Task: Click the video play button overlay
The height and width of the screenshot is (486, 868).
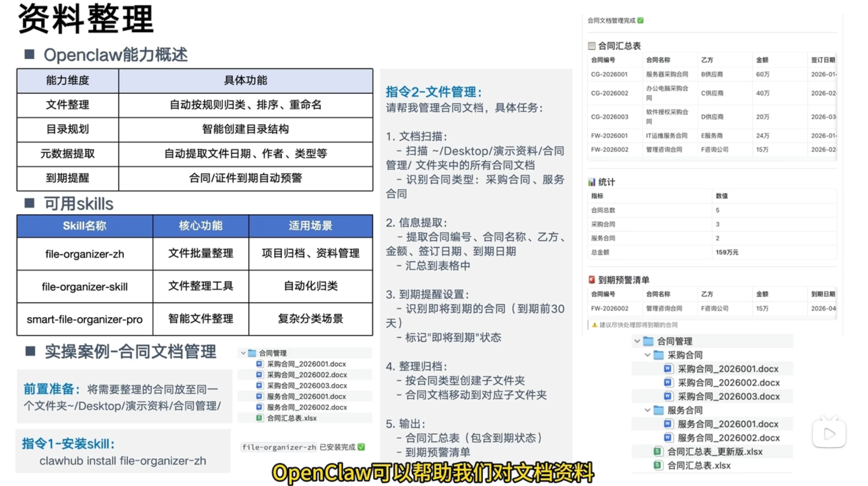Action: pyautogui.click(x=829, y=433)
